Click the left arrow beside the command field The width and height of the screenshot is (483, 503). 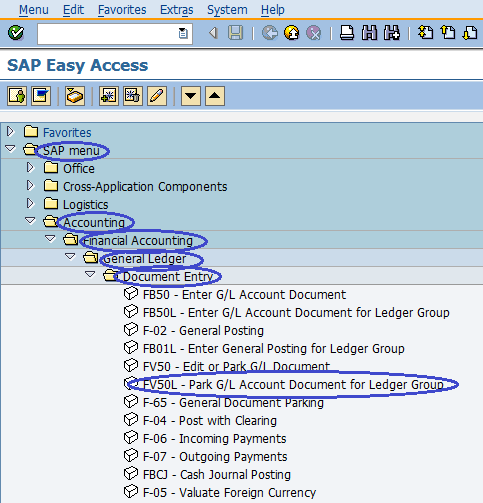click(213, 33)
